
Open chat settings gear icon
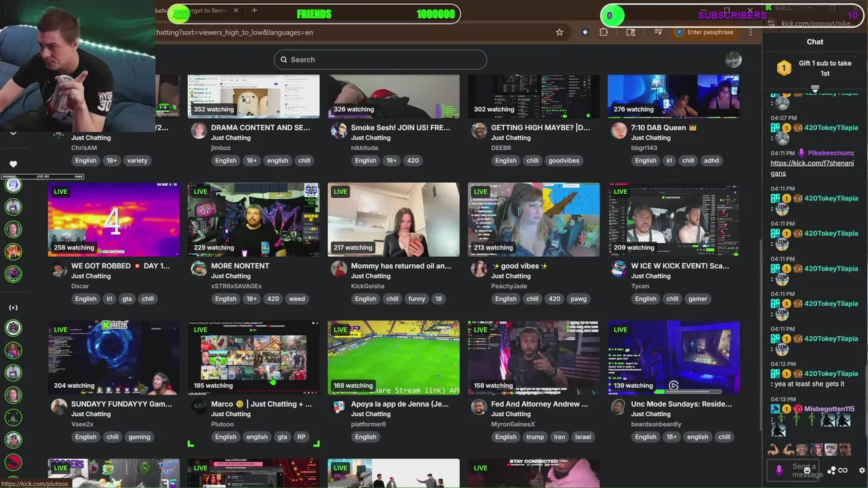pos(862,470)
